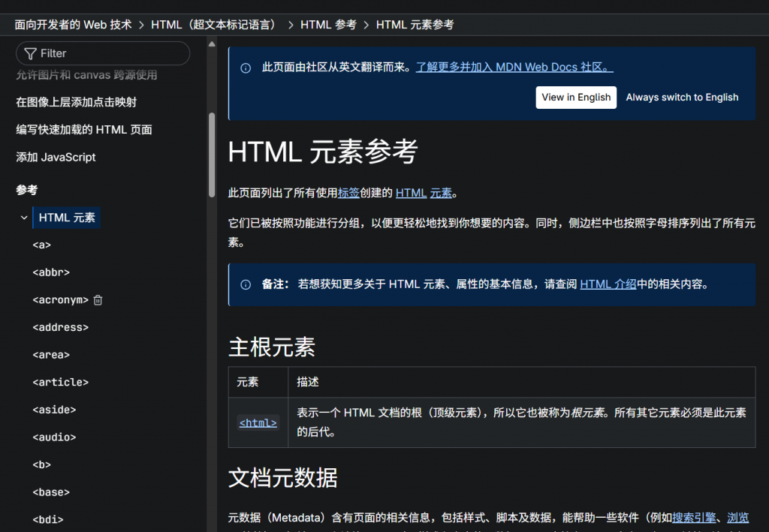Open 编写快速加载的 HTML 页面 sidebar item
The image size is (769, 532).
(x=84, y=130)
